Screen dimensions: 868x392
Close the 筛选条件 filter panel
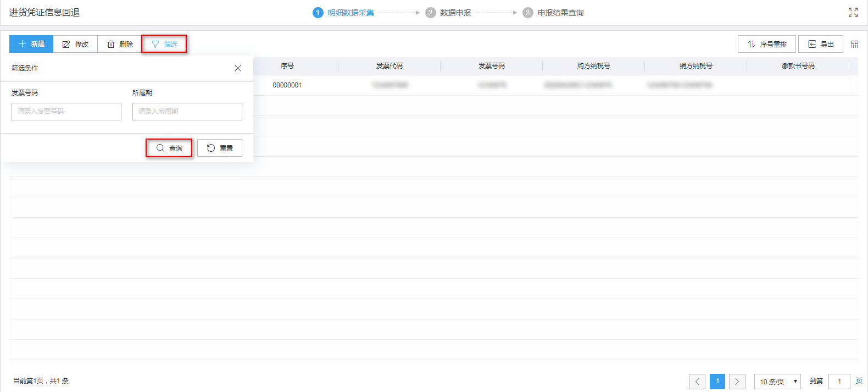click(x=238, y=68)
